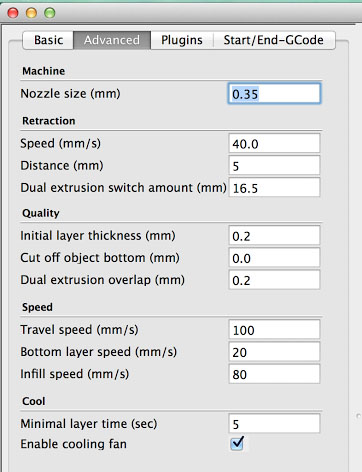Select the Advanced tab

pos(112,40)
